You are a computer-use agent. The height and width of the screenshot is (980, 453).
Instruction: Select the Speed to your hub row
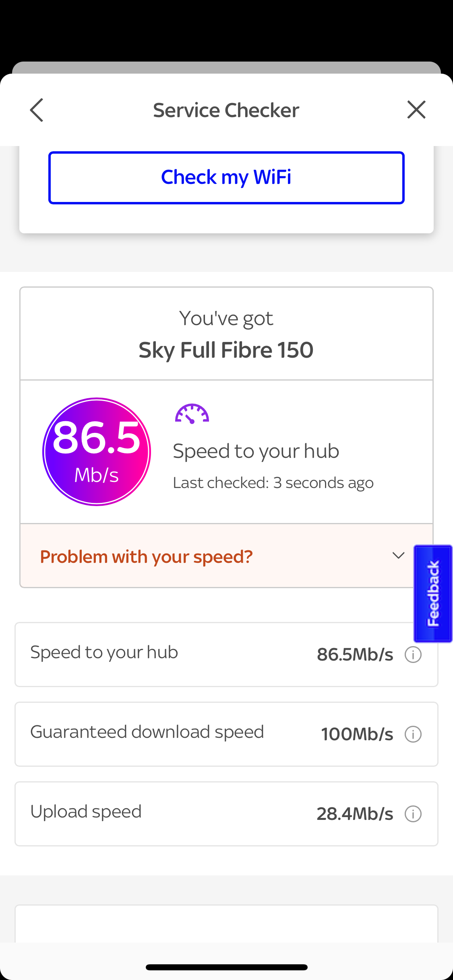coord(161,655)
